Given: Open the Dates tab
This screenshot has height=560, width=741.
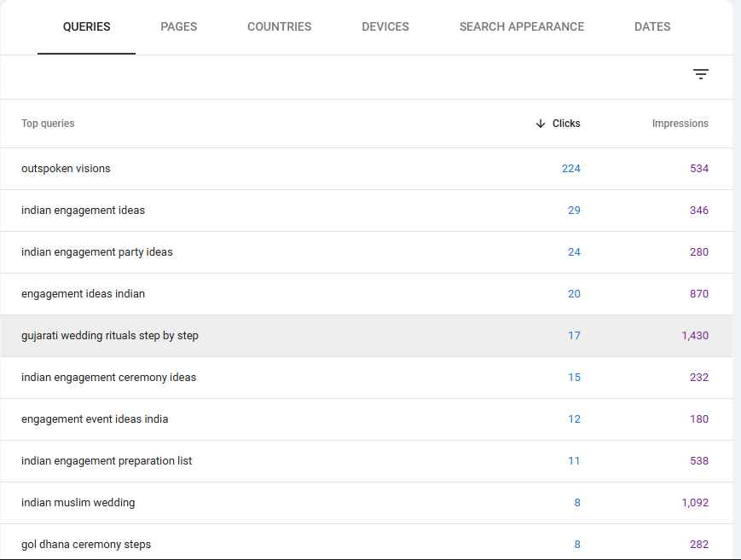Looking at the screenshot, I should (x=651, y=26).
